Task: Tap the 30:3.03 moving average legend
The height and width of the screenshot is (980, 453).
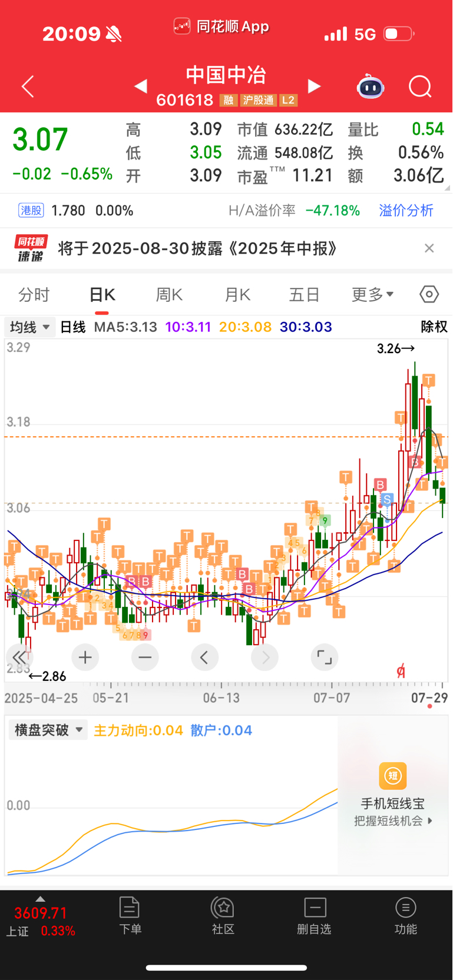Action: [306, 327]
